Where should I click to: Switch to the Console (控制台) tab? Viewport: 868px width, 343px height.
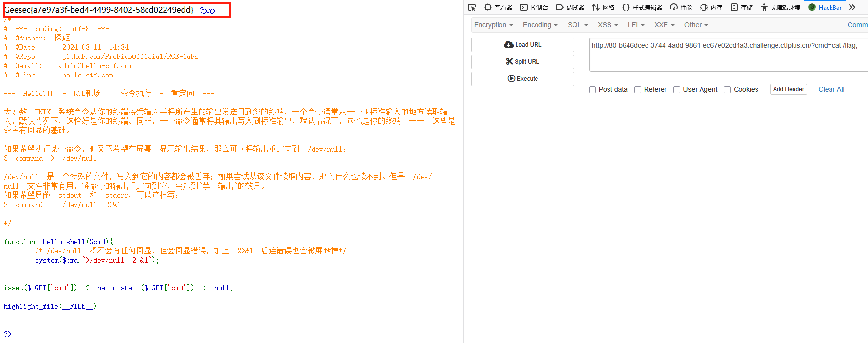(534, 7)
